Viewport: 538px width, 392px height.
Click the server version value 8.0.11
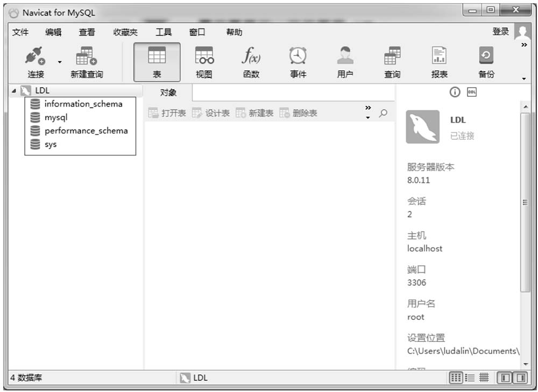click(418, 180)
